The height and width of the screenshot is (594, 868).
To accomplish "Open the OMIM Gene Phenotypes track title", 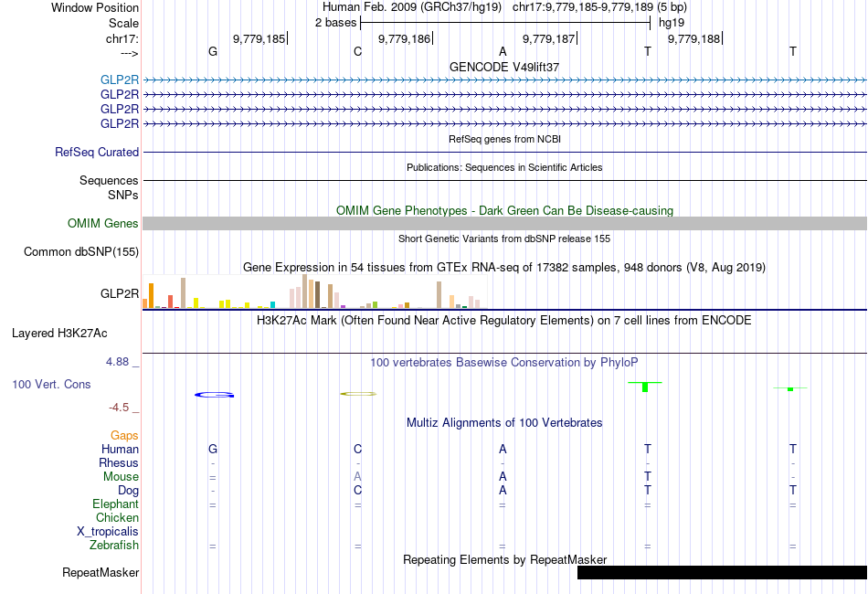I will click(504, 210).
